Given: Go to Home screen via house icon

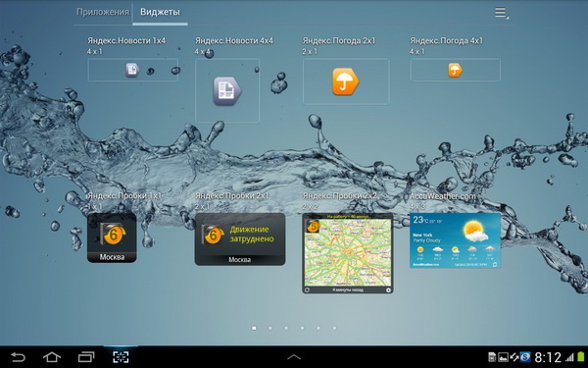Looking at the screenshot, I should click(x=52, y=357).
